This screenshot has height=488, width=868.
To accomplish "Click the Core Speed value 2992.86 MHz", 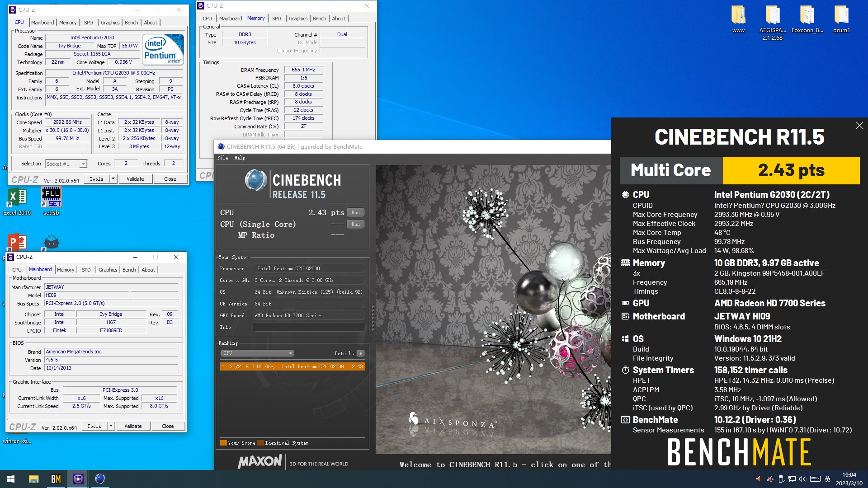I will [x=67, y=122].
